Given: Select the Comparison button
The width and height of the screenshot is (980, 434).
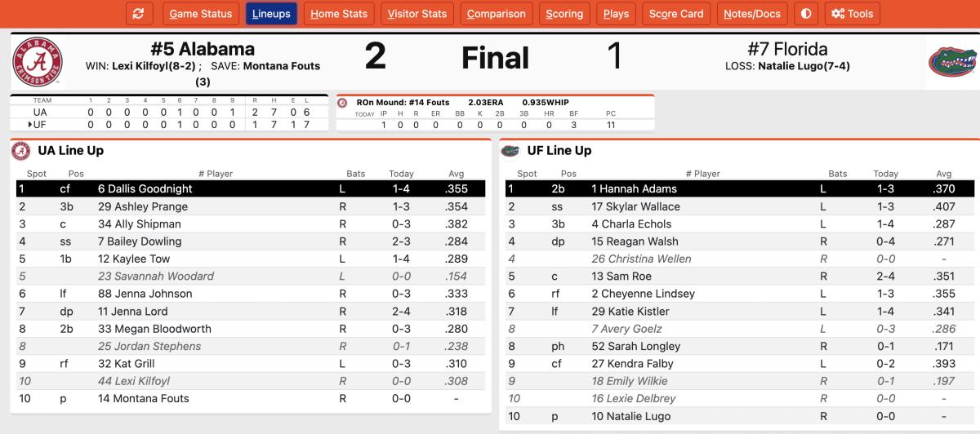Looking at the screenshot, I should [497, 14].
